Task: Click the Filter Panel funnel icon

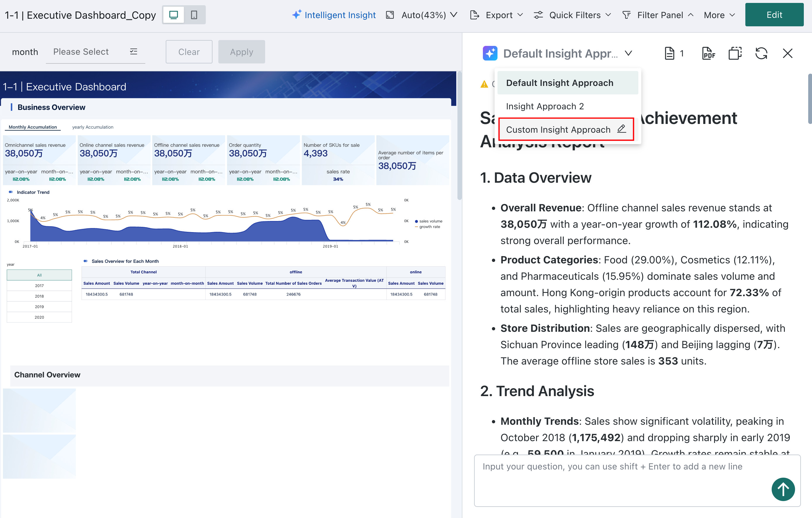Action: [x=626, y=15]
